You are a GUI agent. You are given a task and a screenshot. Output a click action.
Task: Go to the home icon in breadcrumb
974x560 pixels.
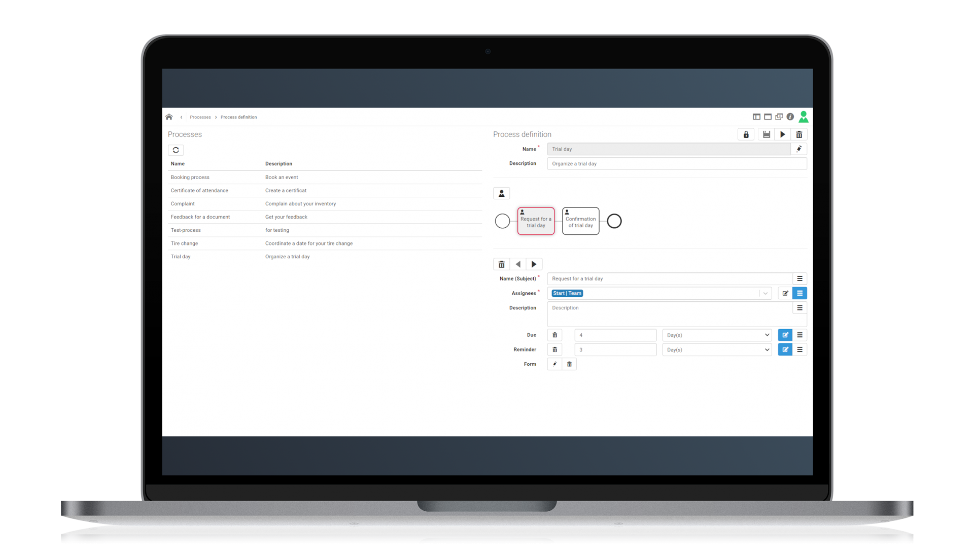pos(169,117)
